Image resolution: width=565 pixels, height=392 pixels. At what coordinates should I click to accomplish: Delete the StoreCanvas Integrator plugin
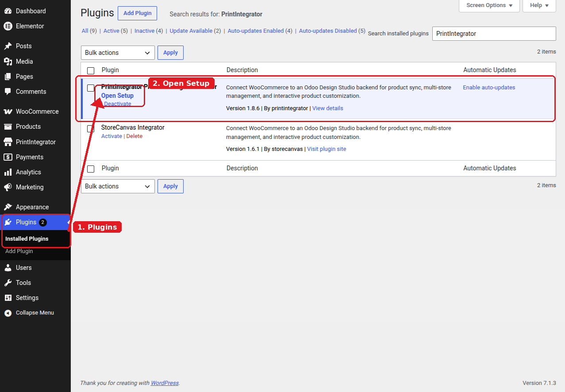pos(135,136)
